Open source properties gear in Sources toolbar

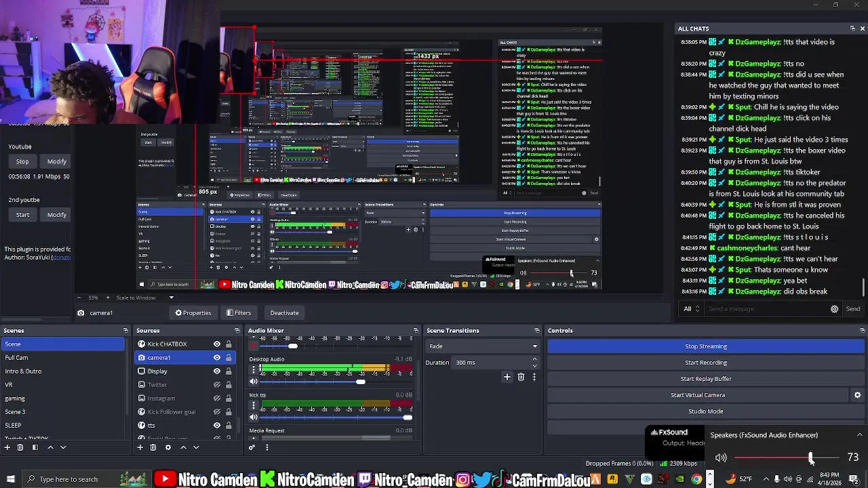pyautogui.click(x=168, y=447)
